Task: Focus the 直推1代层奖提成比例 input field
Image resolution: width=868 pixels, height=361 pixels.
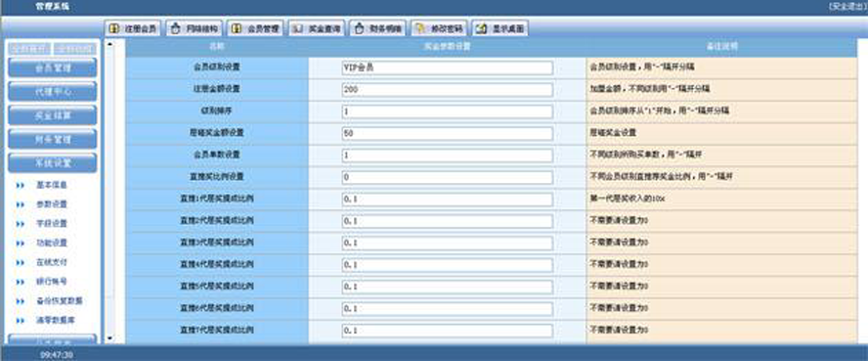Action: [x=448, y=200]
